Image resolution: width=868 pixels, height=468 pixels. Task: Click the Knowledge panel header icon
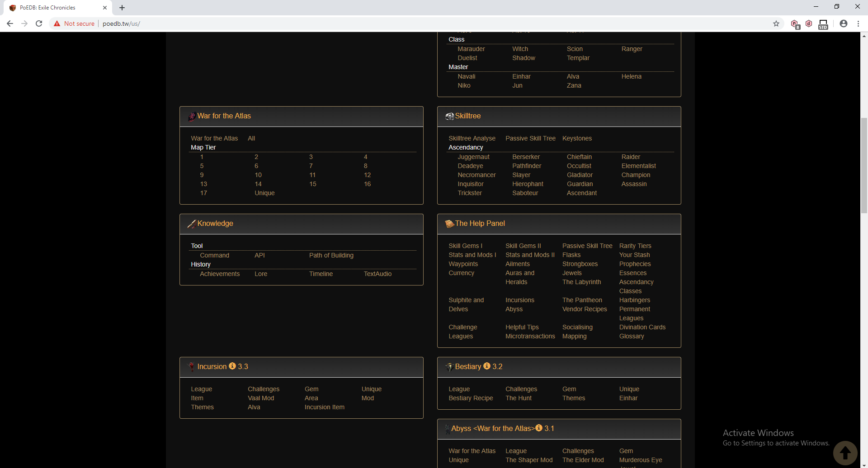coord(192,224)
